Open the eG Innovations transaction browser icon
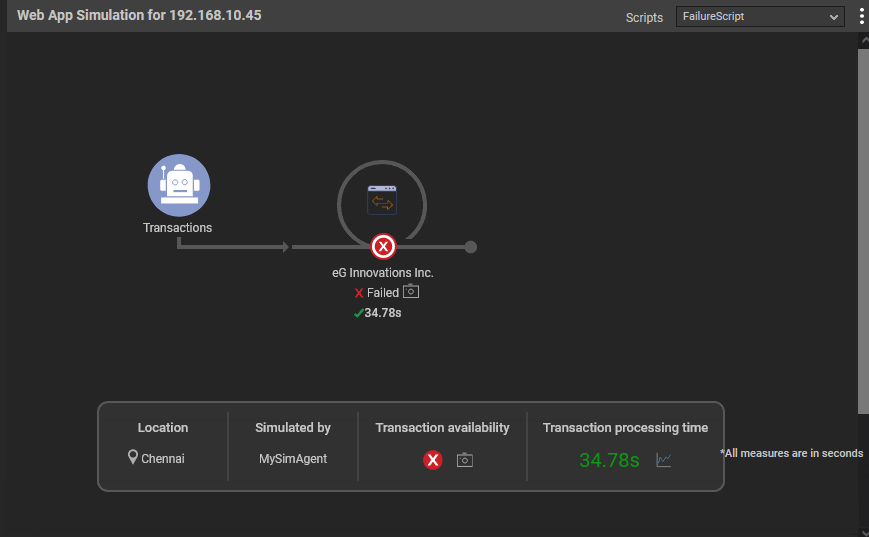 (382, 200)
